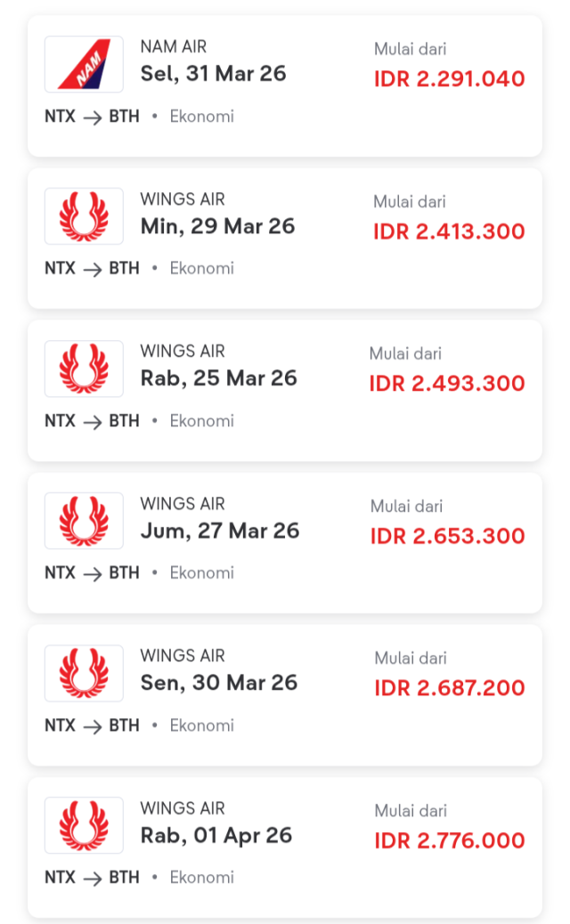
Task: Pick the Rab, 01 Apr 26 flight
Action: 216,835
